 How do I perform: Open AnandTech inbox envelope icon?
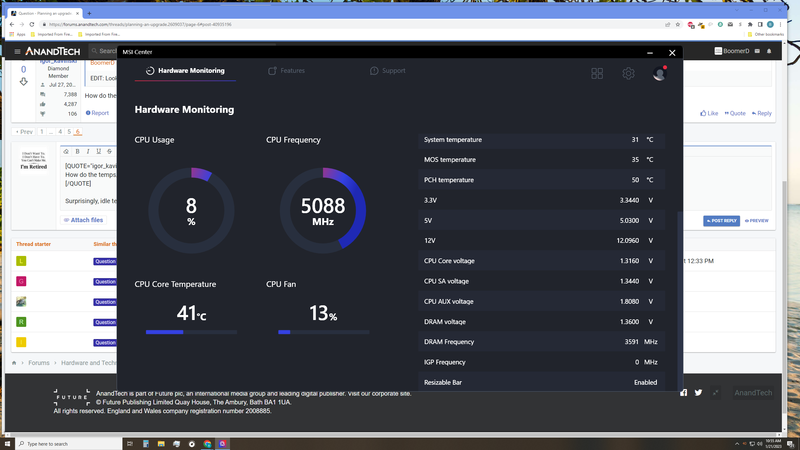(757, 51)
